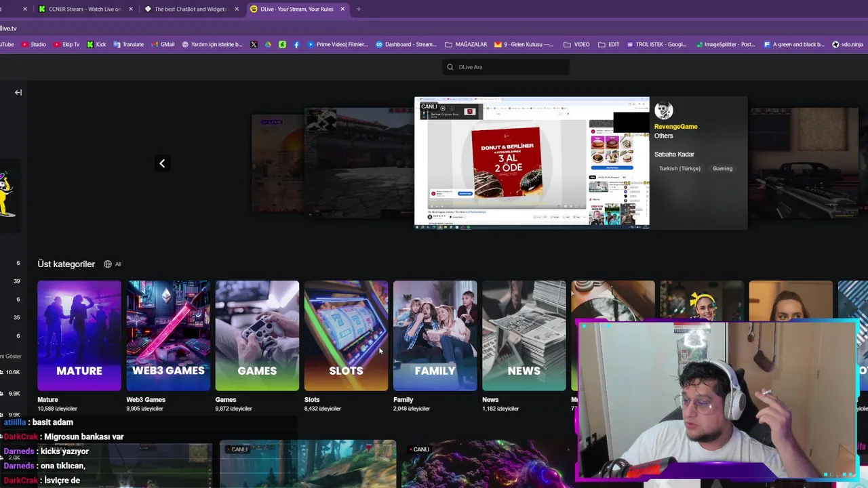
Task: Open the X (Twitter) bookmark icon
Action: pyautogui.click(x=254, y=44)
